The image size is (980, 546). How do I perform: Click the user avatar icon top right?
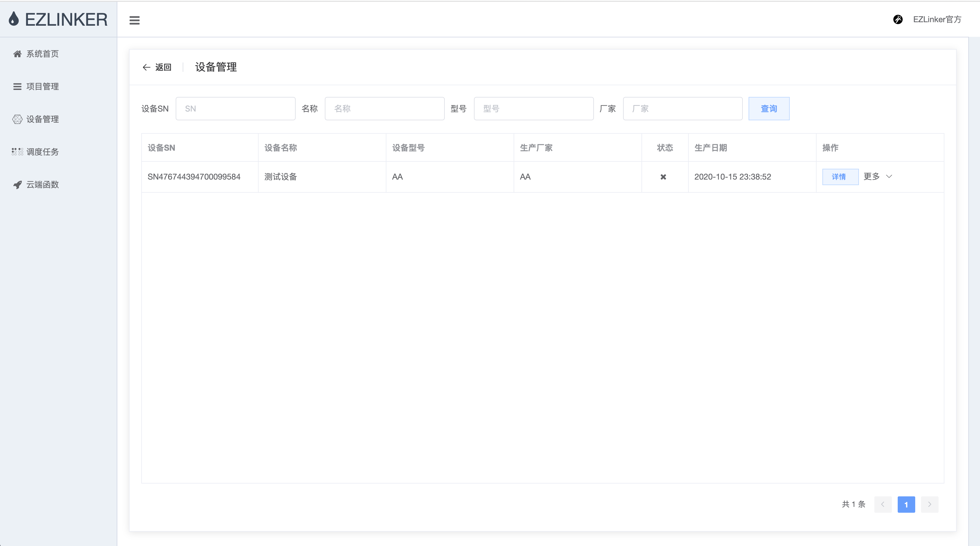tap(898, 19)
